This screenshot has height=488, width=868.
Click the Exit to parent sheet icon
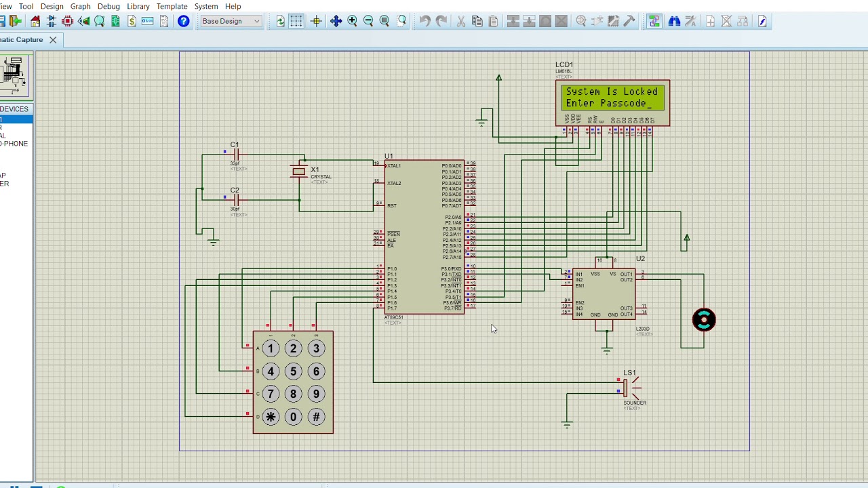coord(743,21)
